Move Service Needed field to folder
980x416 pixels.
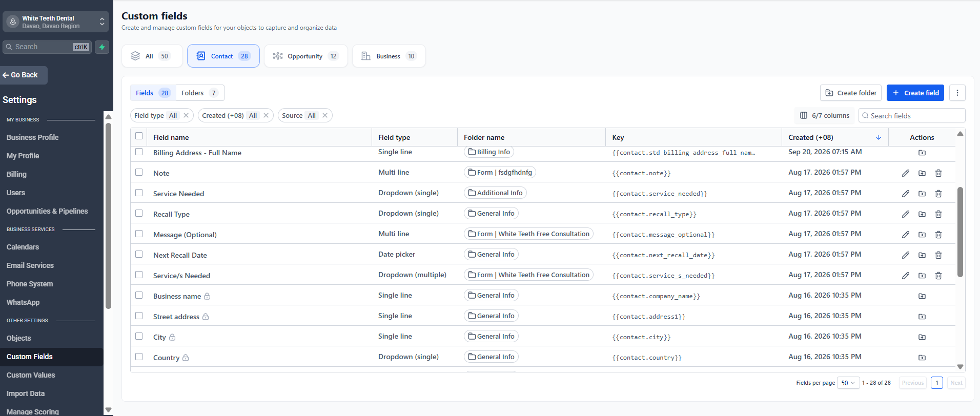coord(922,194)
